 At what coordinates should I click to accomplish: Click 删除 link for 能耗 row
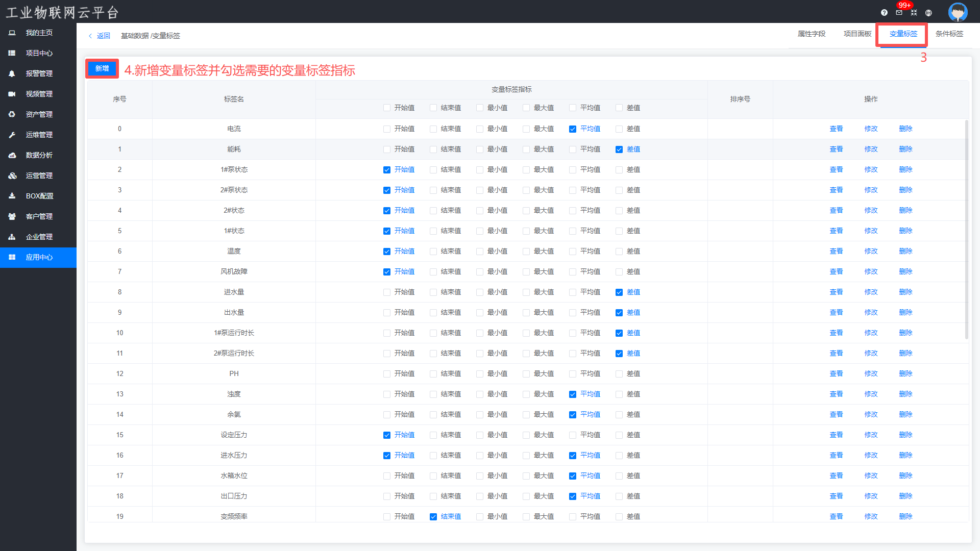point(905,149)
